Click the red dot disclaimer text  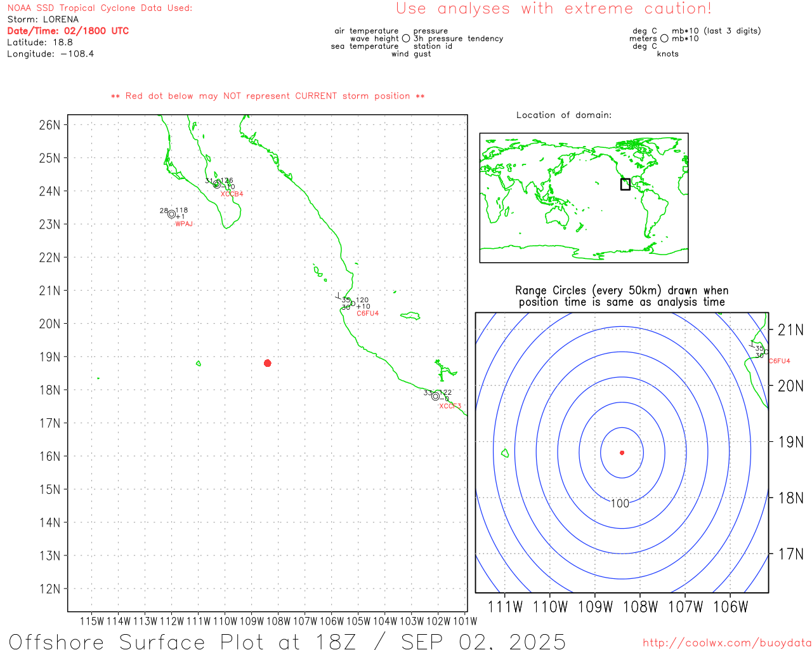[268, 96]
